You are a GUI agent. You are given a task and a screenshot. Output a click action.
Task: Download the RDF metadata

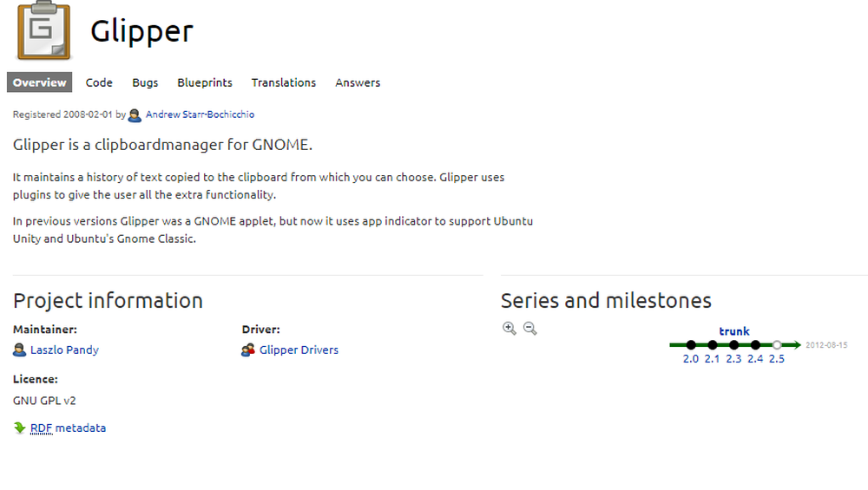pyautogui.click(x=68, y=428)
